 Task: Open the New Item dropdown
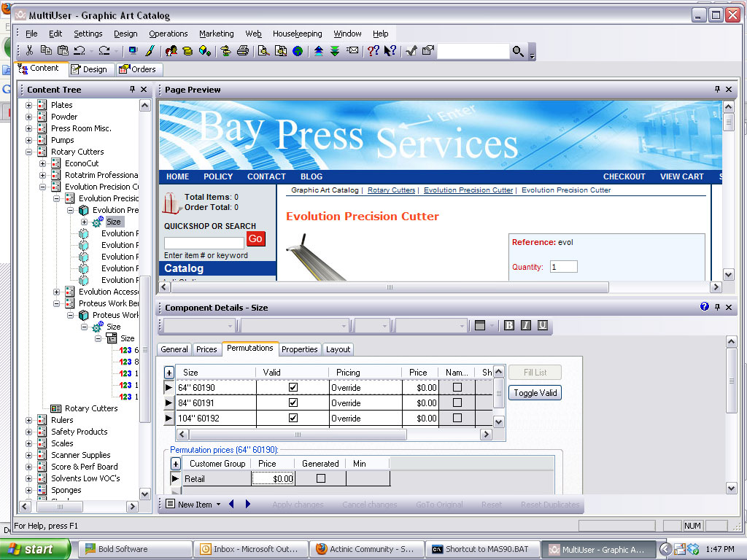(218, 505)
